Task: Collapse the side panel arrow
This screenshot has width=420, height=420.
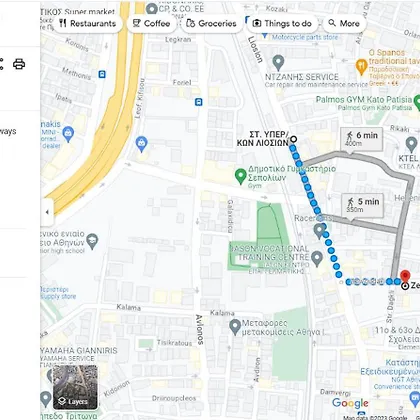Action: pyautogui.click(x=47, y=212)
